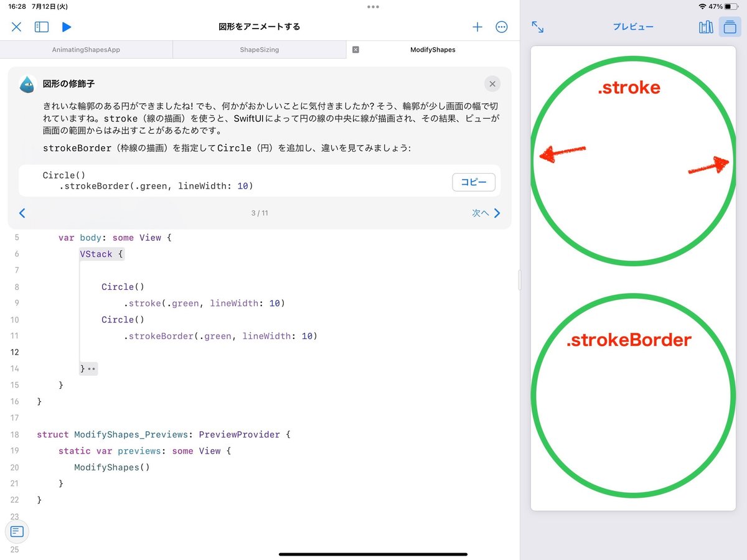Click the ModifyShapes() call in code
747x560 pixels.
pos(112,467)
